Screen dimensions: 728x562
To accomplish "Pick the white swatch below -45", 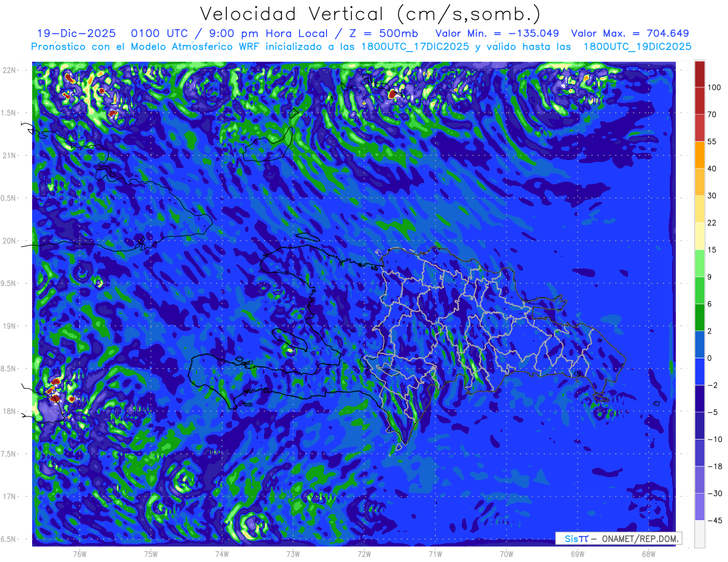I will pyautogui.click(x=699, y=534).
